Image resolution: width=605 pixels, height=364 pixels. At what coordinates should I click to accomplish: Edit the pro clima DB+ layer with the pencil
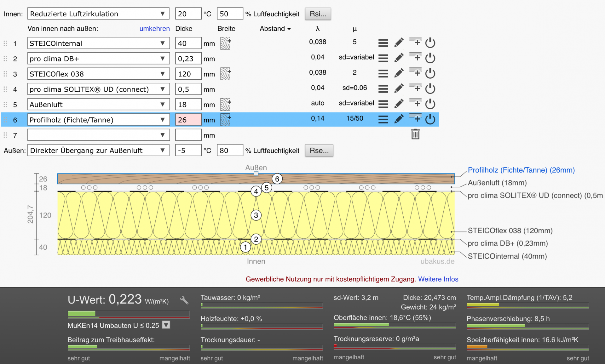(x=399, y=58)
